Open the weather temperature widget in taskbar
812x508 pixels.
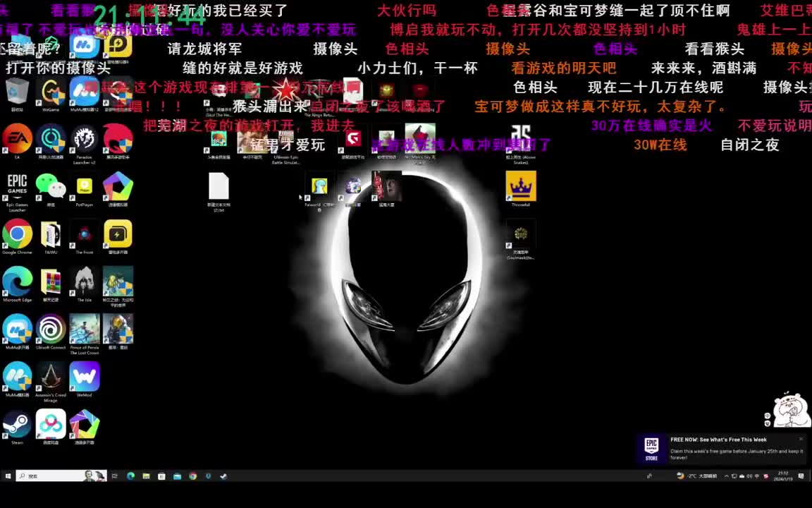[696, 476]
